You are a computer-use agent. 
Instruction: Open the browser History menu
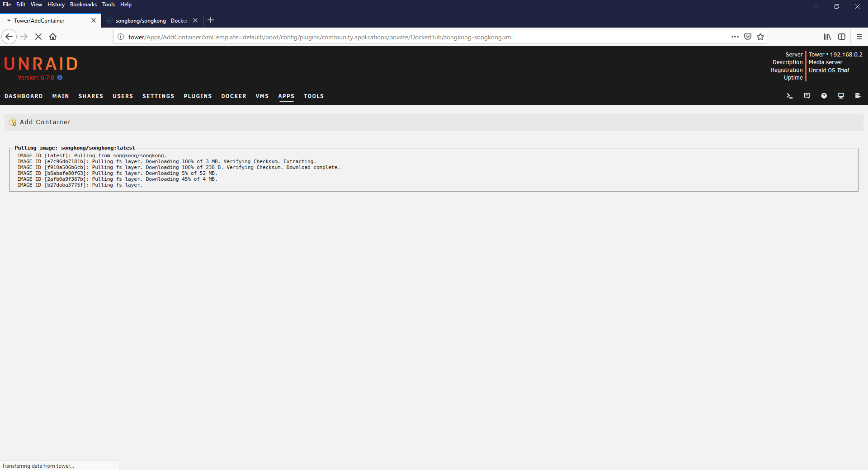[56, 5]
